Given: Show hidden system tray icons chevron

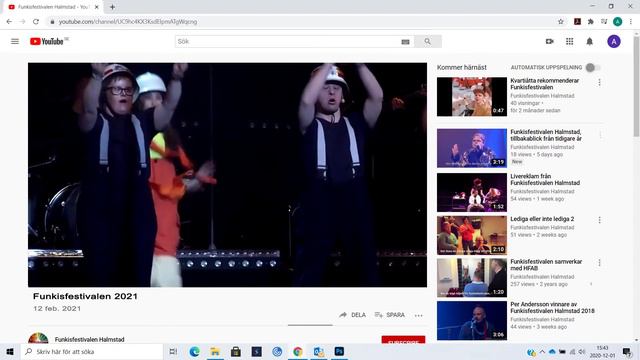Looking at the screenshot, I should (x=542, y=352).
